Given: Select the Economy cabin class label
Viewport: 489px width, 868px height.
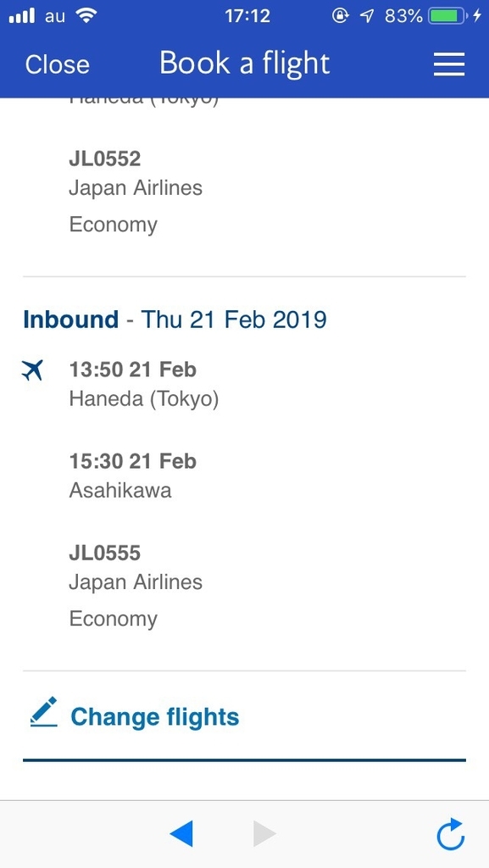Looking at the screenshot, I should (x=113, y=618).
